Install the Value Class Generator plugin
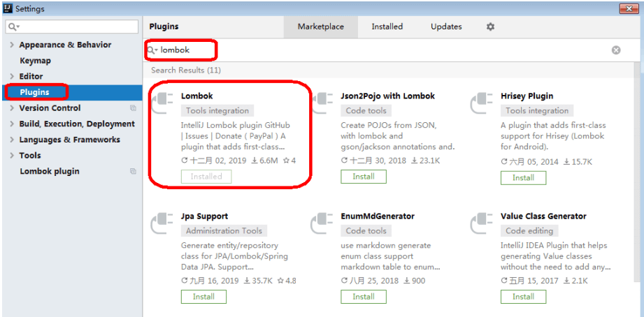The height and width of the screenshot is (317, 644). point(523,297)
